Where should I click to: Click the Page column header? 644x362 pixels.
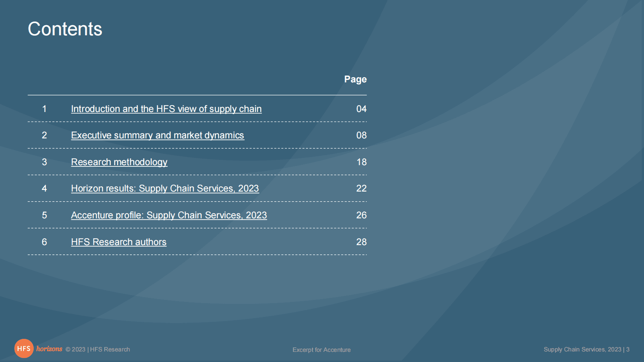[355, 79]
